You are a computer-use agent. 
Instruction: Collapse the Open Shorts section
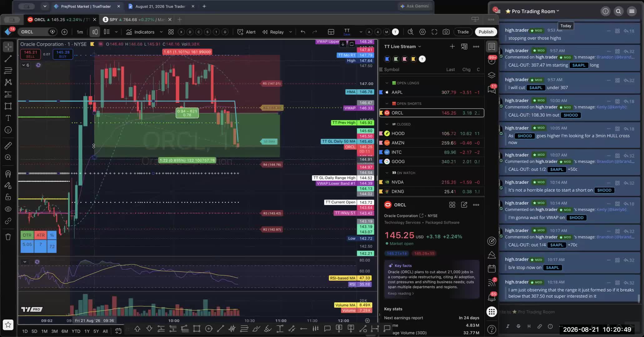click(x=387, y=104)
